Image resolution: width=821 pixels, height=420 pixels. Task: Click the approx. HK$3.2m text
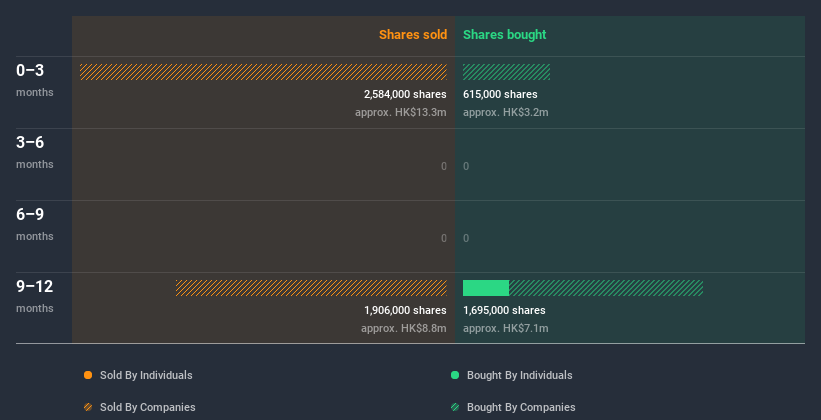click(x=506, y=112)
